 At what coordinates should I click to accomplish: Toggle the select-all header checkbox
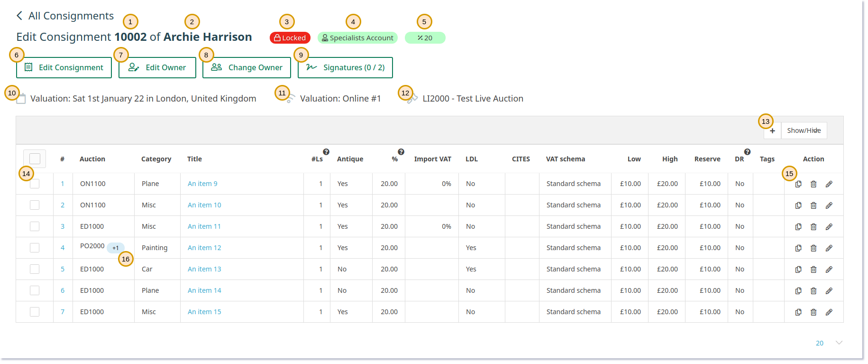(35, 159)
